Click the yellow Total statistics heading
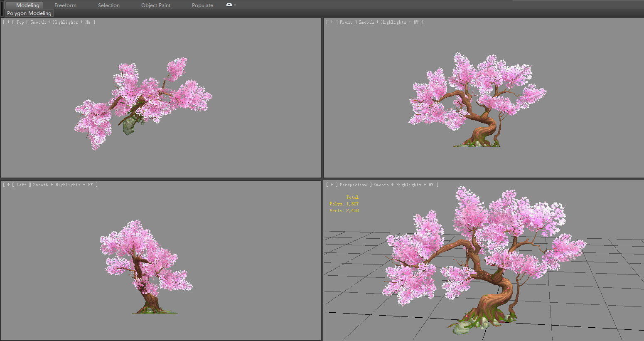 352,197
